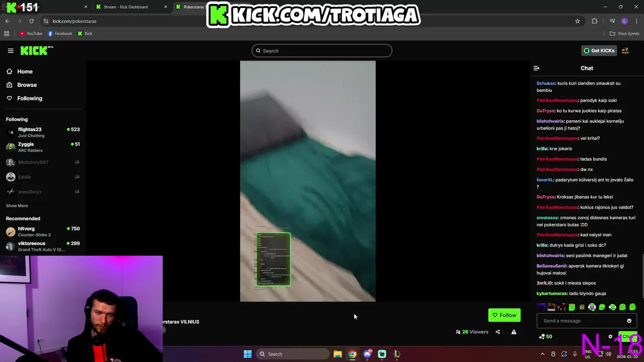Go to Home in sidebar
The width and height of the screenshot is (644, 362).
tap(20, 71)
